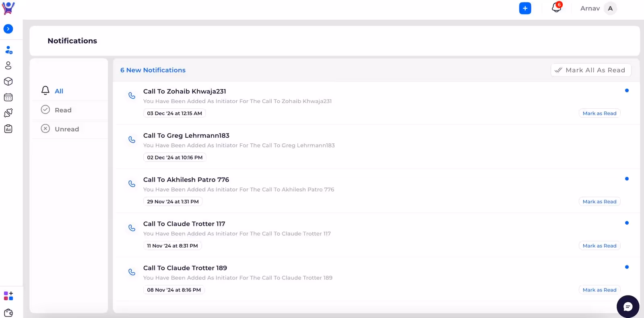
Task: Click the 29 Nov '24 at 1:31 PM timestamp
Action: point(173,202)
